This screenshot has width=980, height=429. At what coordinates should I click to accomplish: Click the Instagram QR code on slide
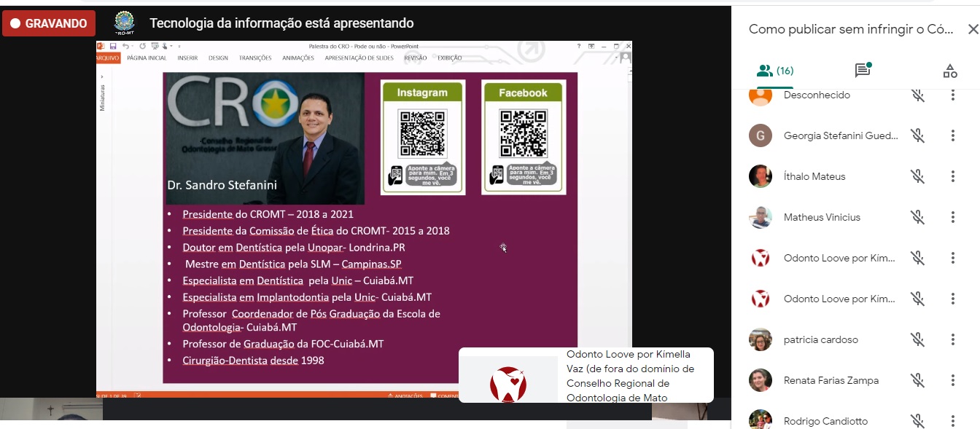[422, 133]
